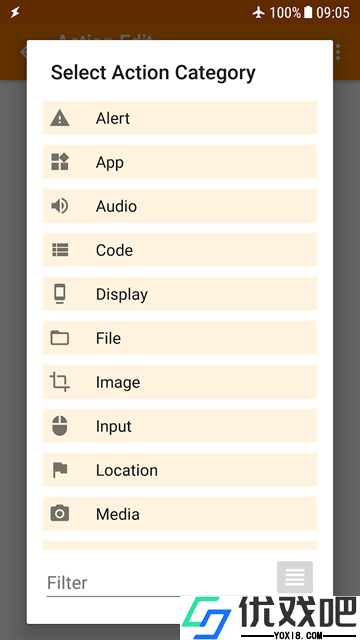Image resolution: width=360 pixels, height=640 pixels.
Task: Tap the File folder icon
Action: (60, 338)
